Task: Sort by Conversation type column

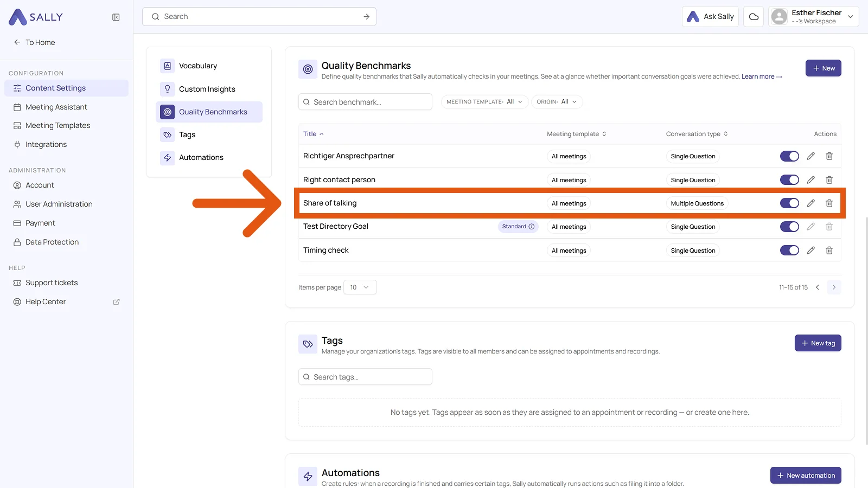Action: coord(697,134)
